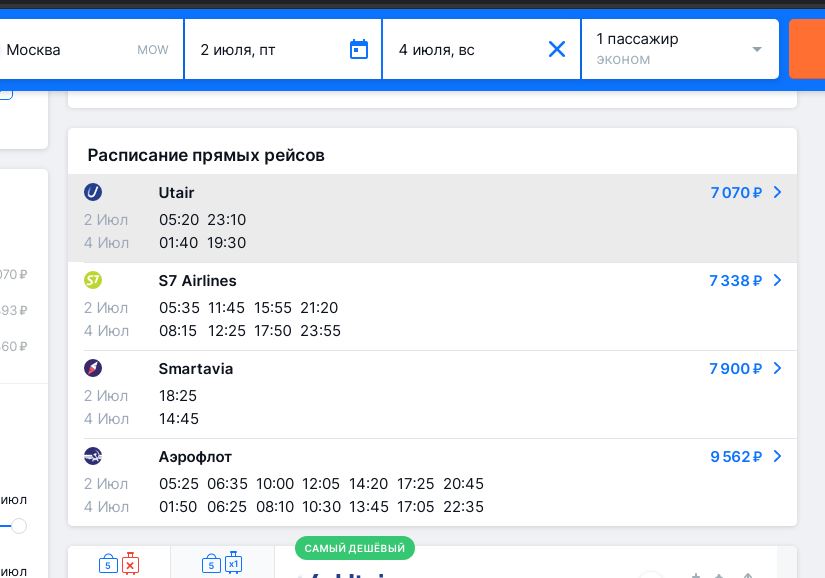
Task: Select Аэрофлот 17:25 departure time
Action: click(416, 483)
